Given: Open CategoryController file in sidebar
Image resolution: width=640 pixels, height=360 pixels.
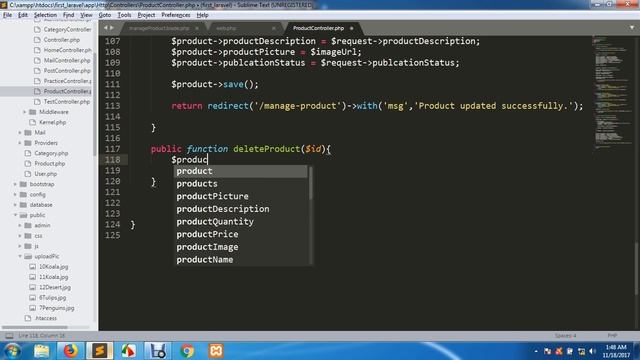Looking at the screenshot, I should click(x=67, y=29).
